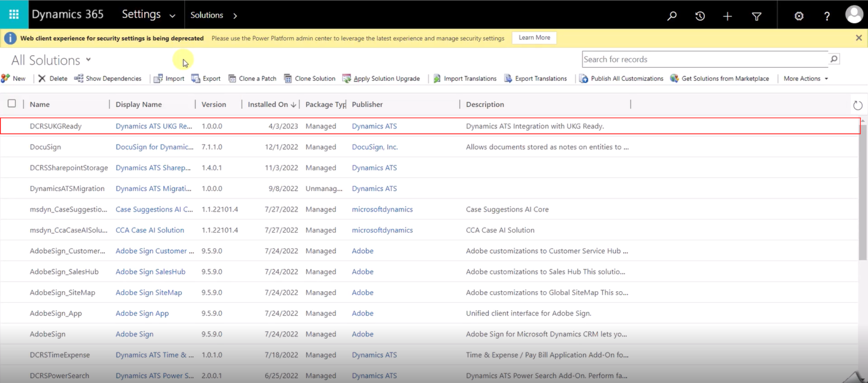The image size is (868, 383).
Task: Sort by Name column header
Action: click(x=40, y=104)
